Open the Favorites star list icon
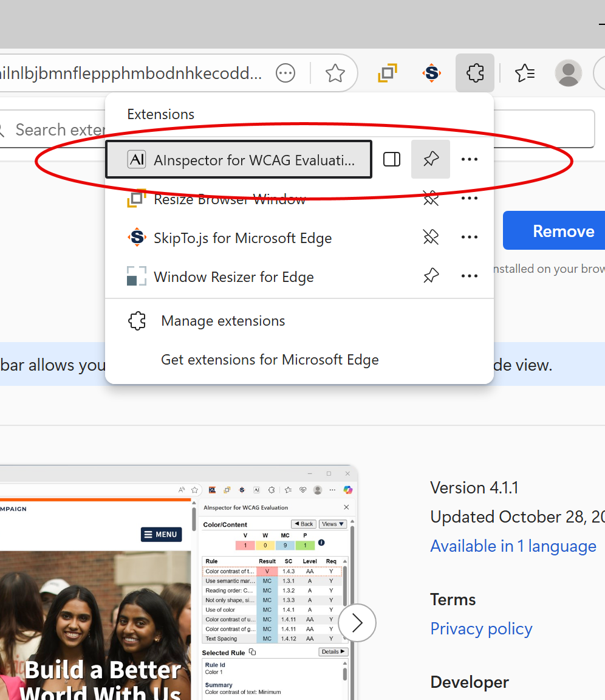This screenshot has width=605, height=700. [x=525, y=74]
